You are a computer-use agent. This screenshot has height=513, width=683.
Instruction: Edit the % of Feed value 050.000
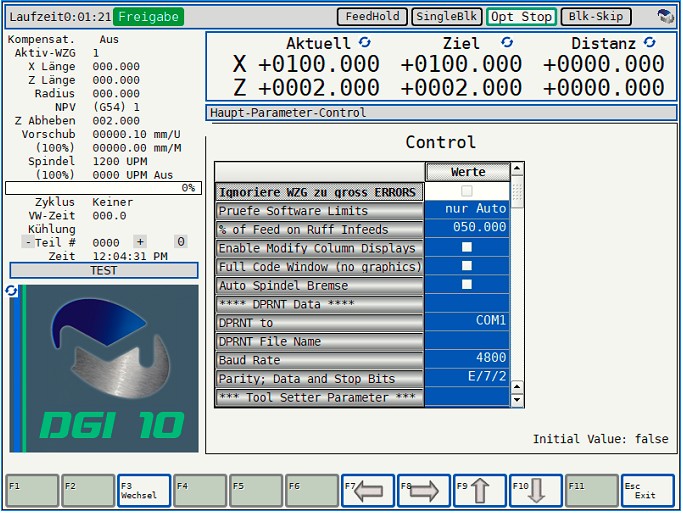(467, 228)
